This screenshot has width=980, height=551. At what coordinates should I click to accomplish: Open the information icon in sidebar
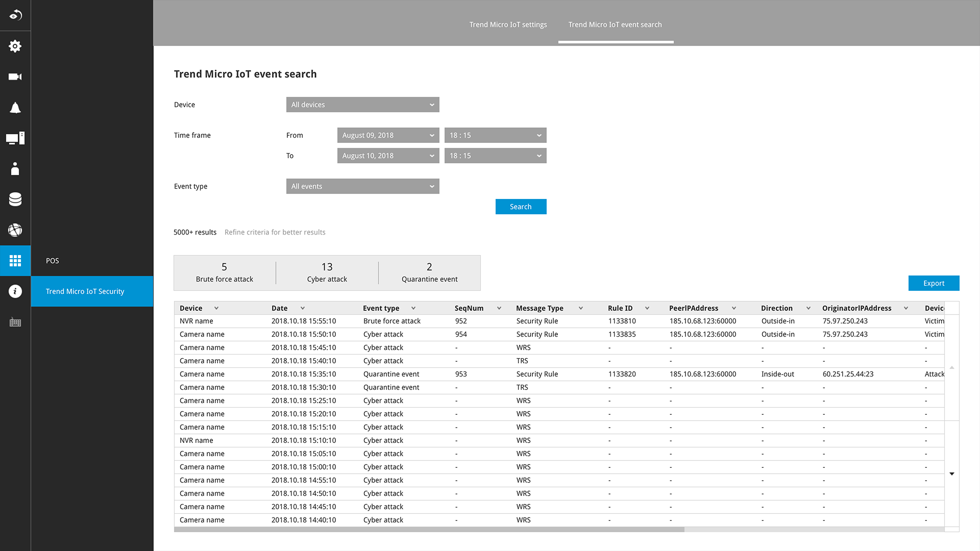15,291
